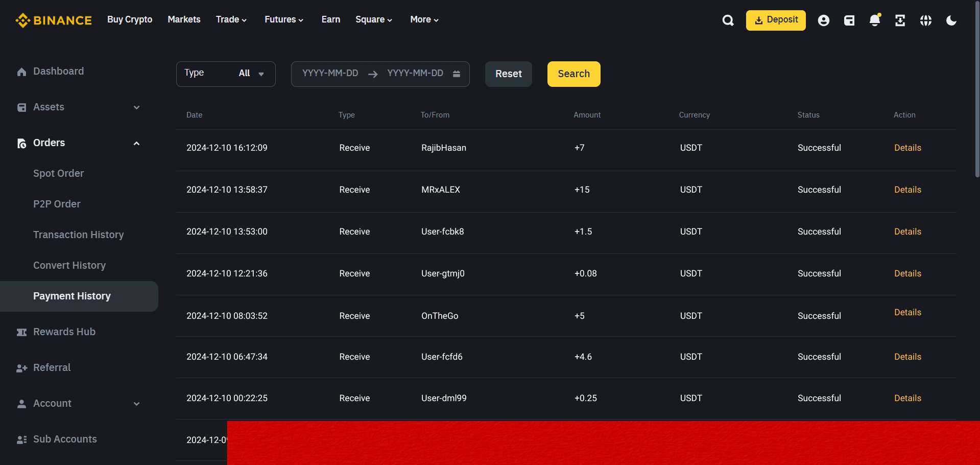
Task: Click the MRxALEX sender name
Action: pyautogui.click(x=441, y=190)
